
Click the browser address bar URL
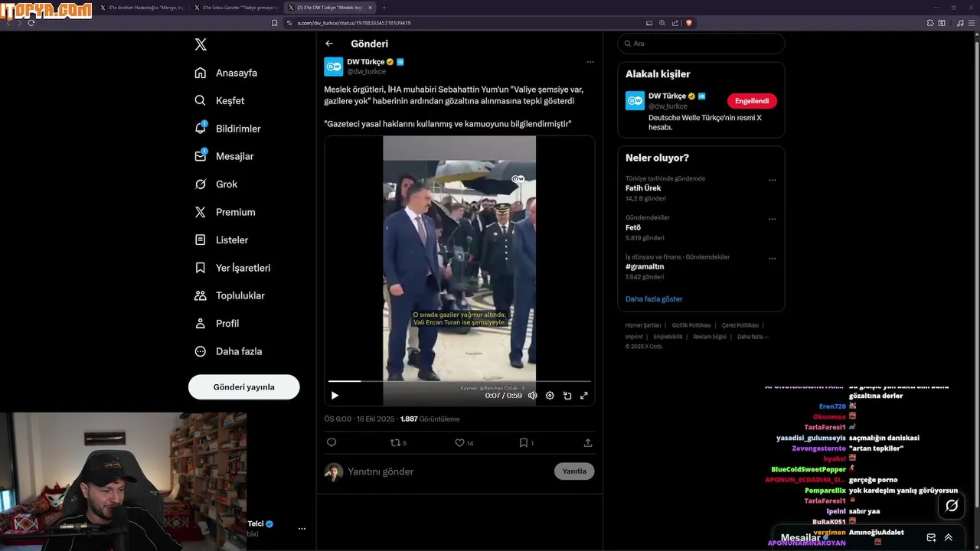[x=354, y=23]
